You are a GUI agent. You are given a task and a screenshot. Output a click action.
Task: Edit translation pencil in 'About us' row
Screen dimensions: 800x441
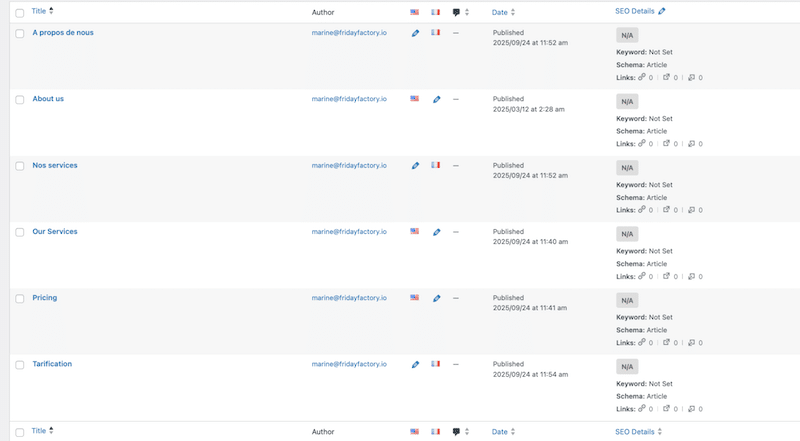point(436,100)
